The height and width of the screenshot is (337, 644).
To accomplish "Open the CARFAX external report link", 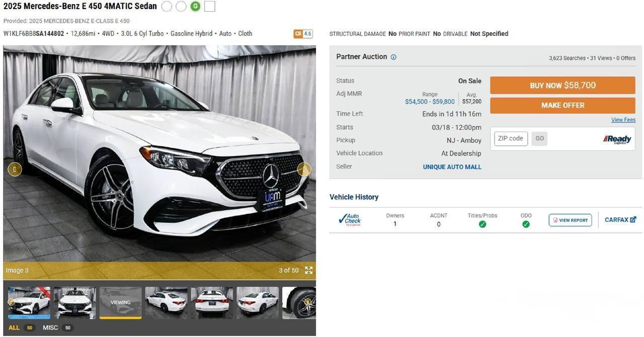I will coord(620,220).
